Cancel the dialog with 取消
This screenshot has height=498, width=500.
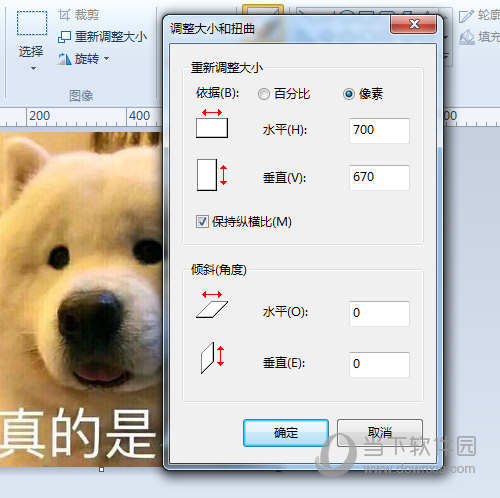point(380,433)
